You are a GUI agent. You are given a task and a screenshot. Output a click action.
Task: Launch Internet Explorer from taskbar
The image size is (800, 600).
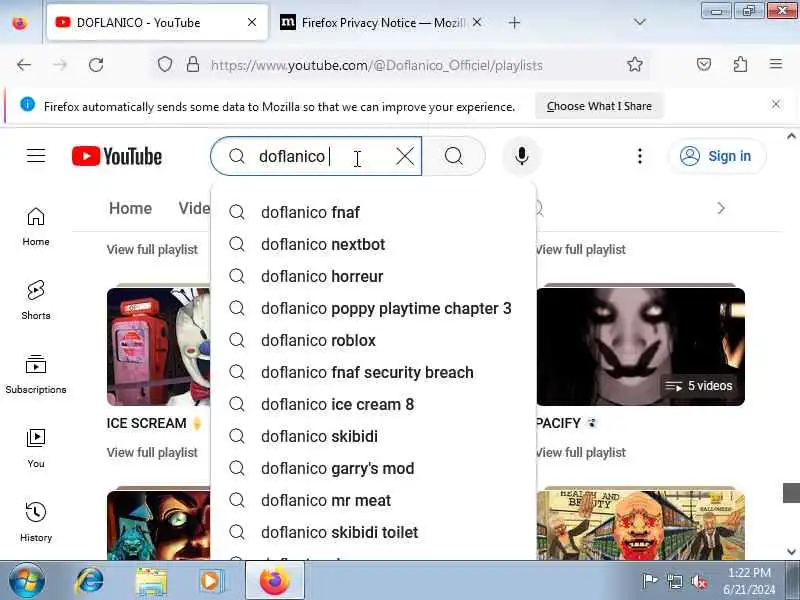[x=90, y=581]
